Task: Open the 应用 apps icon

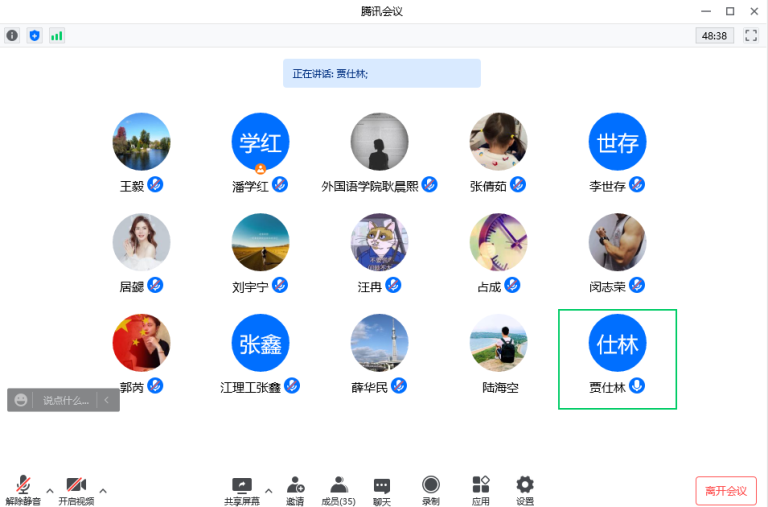Action: 480,490
